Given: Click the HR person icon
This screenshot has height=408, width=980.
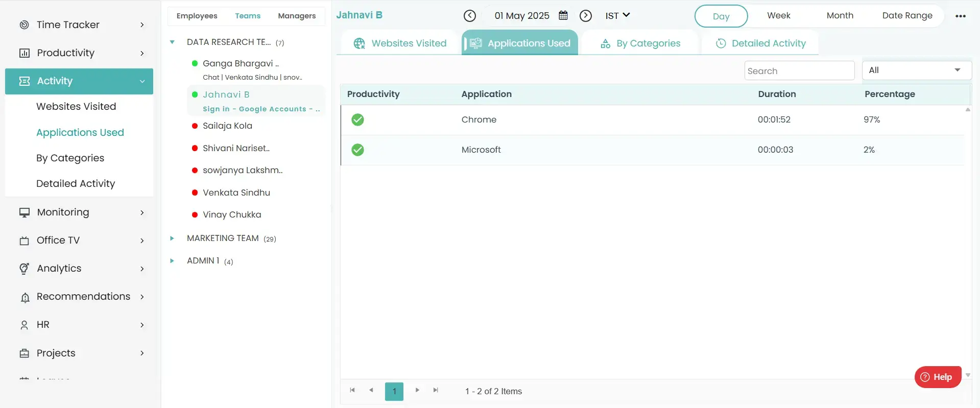Looking at the screenshot, I should point(24,325).
